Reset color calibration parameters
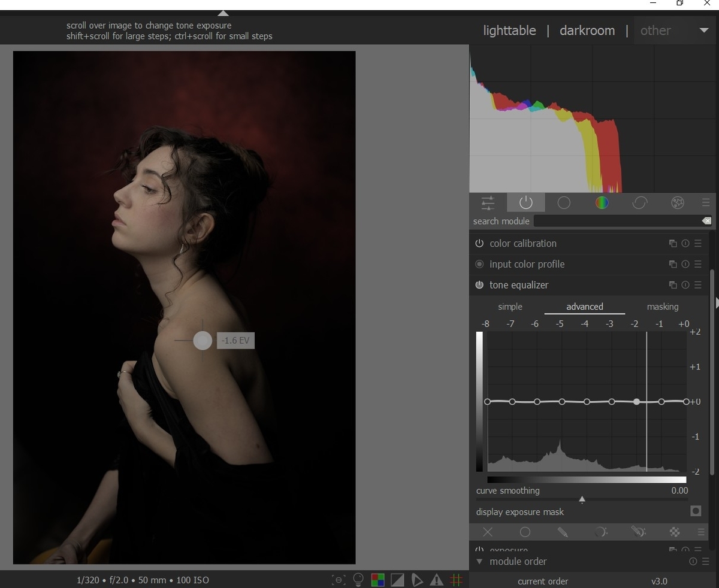Image resolution: width=719 pixels, height=588 pixels. pos(685,244)
